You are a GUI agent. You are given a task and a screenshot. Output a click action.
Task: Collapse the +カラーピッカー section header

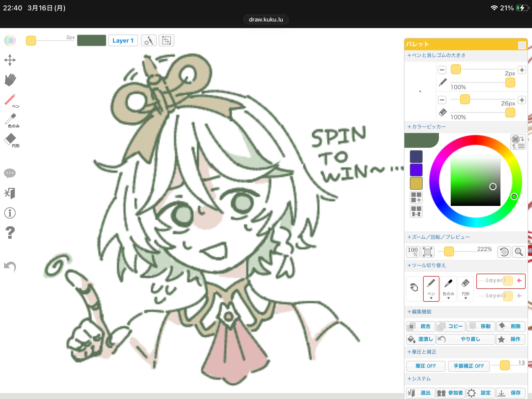(x=427, y=127)
